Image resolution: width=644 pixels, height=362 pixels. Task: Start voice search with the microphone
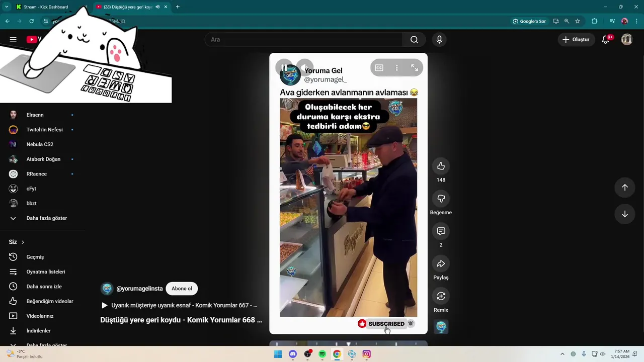[439, 40]
